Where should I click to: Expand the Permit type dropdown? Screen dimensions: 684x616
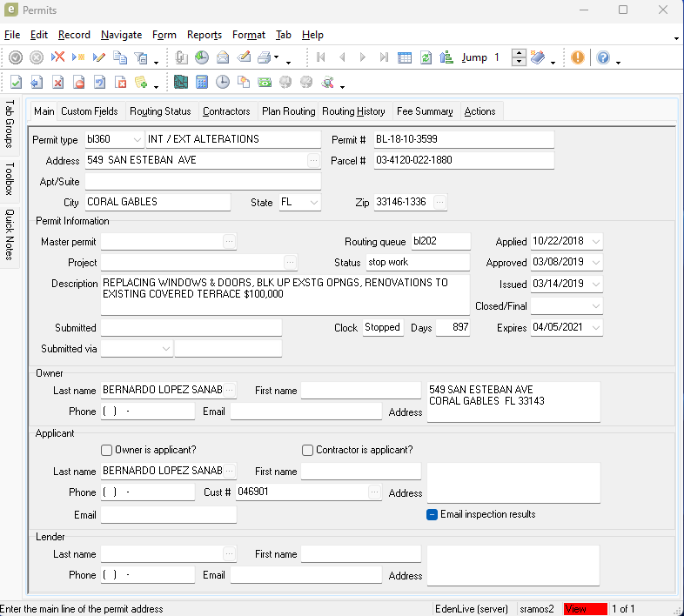tap(137, 139)
